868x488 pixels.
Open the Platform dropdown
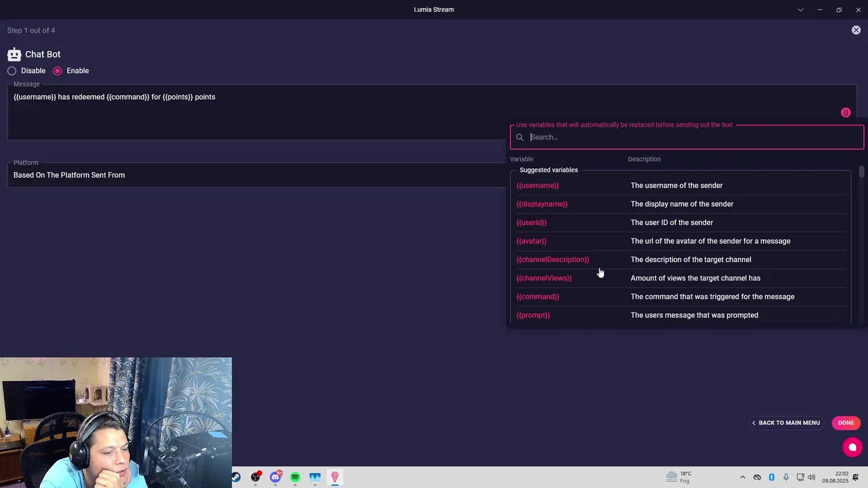[x=258, y=175]
